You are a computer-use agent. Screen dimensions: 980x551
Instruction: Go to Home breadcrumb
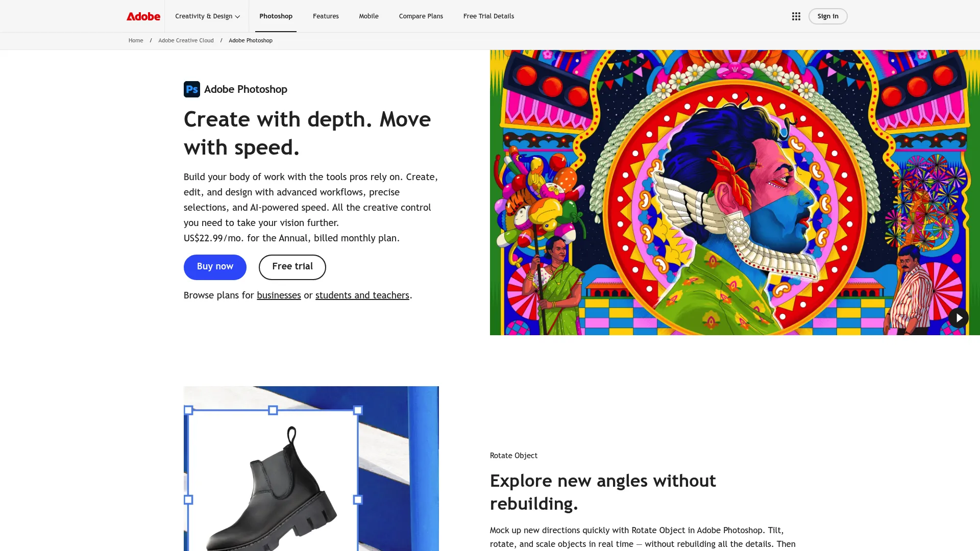tap(136, 41)
